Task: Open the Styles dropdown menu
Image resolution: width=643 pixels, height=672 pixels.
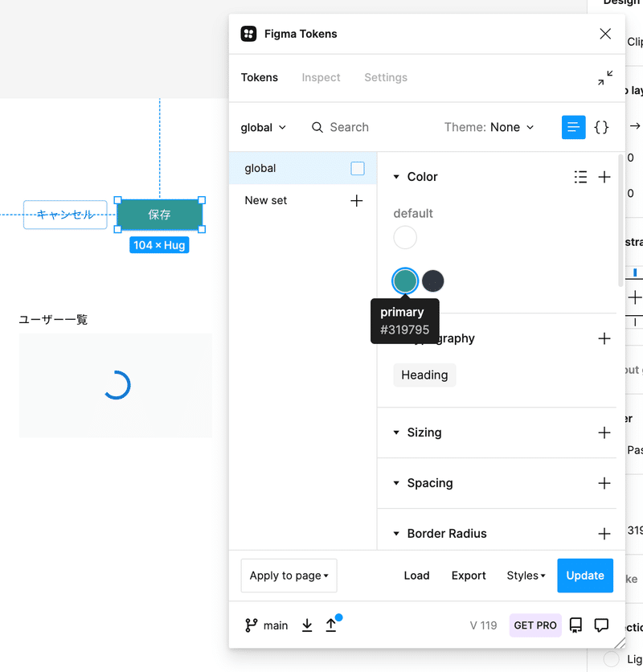Action: click(526, 576)
